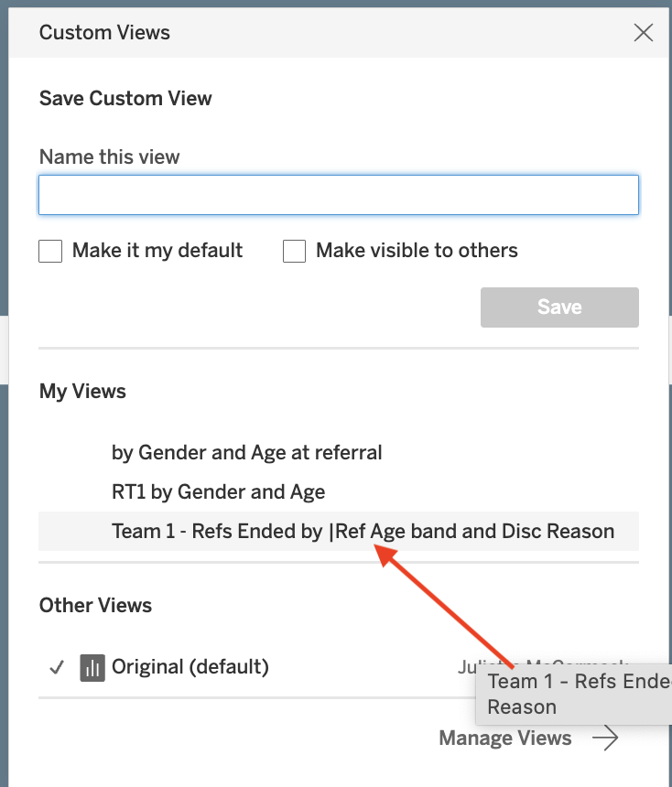Click the 'Make visible to others' label text
The image size is (672, 787).
pyautogui.click(x=417, y=251)
